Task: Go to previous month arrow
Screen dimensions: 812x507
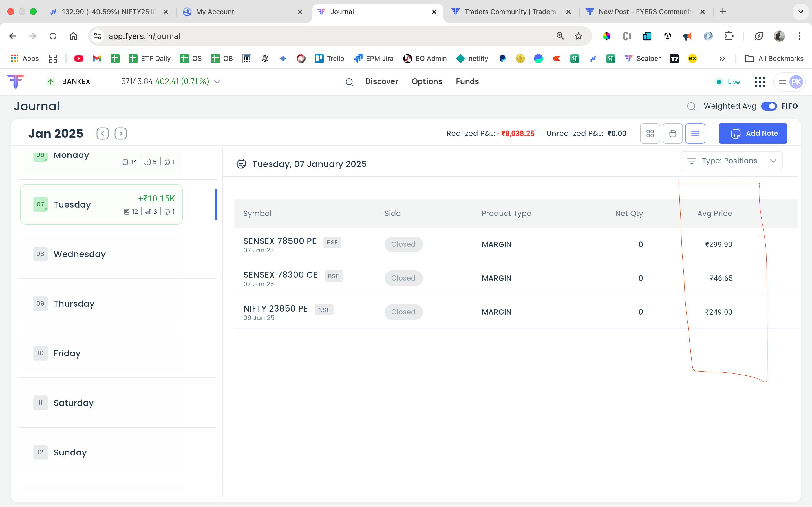Action: click(102, 134)
